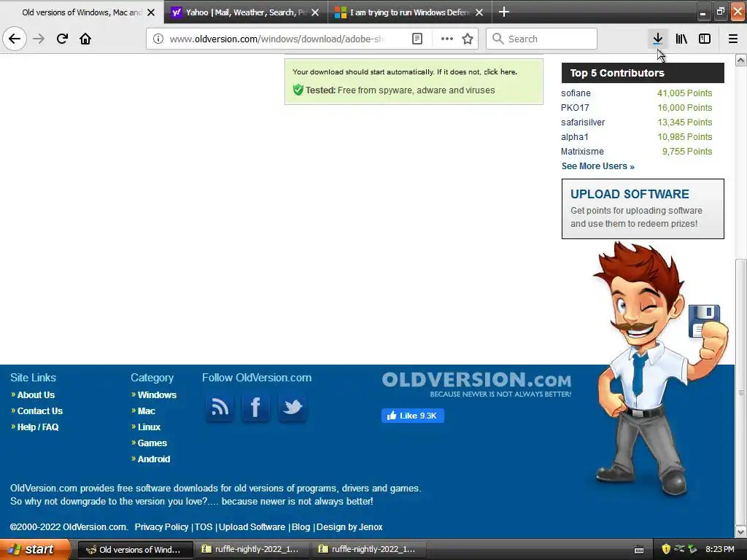Close the Yahoo tab
The height and width of the screenshot is (560, 747).
point(315,12)
